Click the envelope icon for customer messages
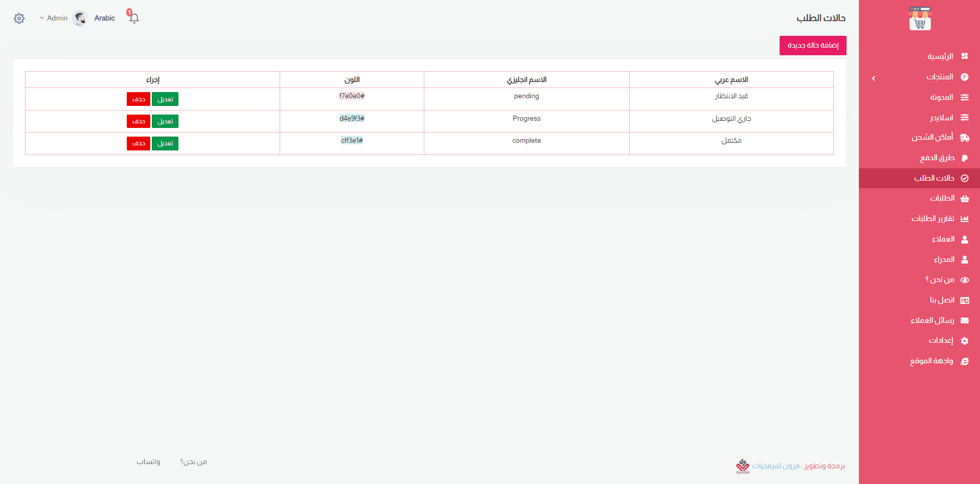Image resolution: width=980 pixels, height=484 pixels. point(965,321)
